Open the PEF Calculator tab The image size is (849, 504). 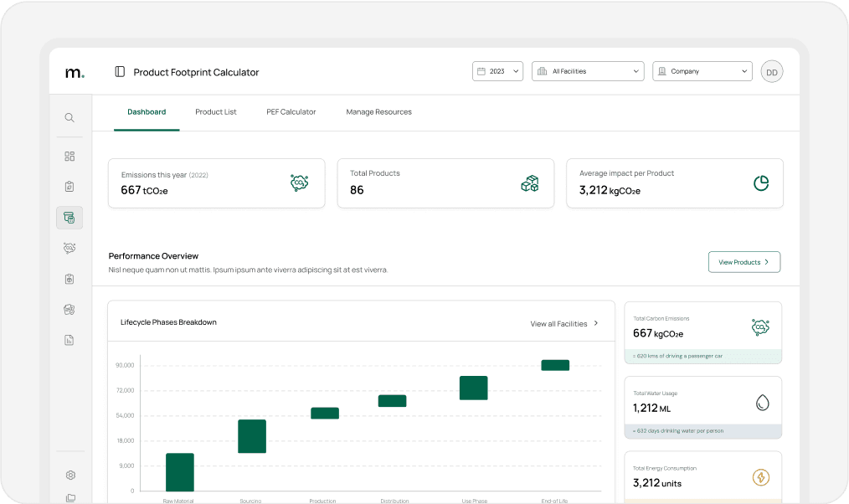[291, 112]
